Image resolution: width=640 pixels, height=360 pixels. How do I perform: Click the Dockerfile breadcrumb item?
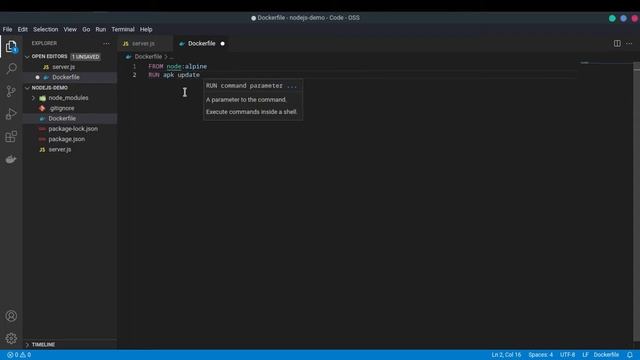click(148, 57)
